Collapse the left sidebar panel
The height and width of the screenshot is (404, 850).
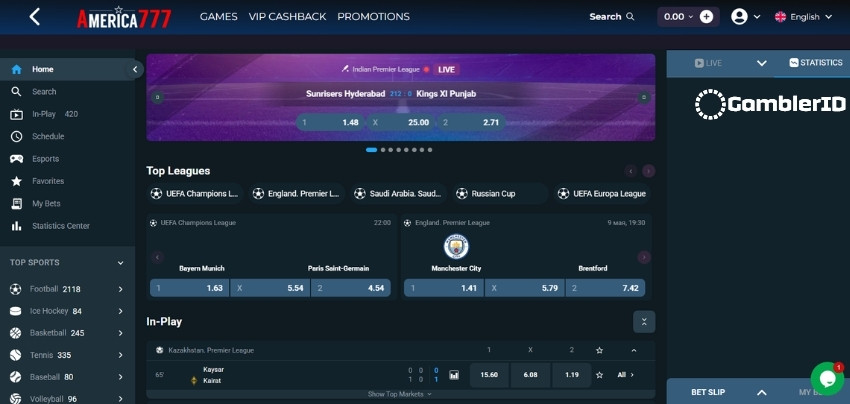click(x=135, y=69)
